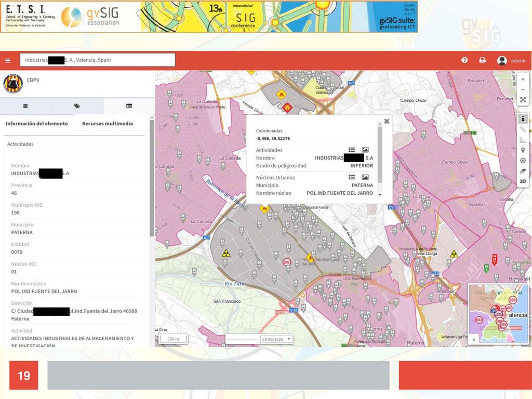Zoom in on the map
The image size is (532, 399).
[523, 79]
